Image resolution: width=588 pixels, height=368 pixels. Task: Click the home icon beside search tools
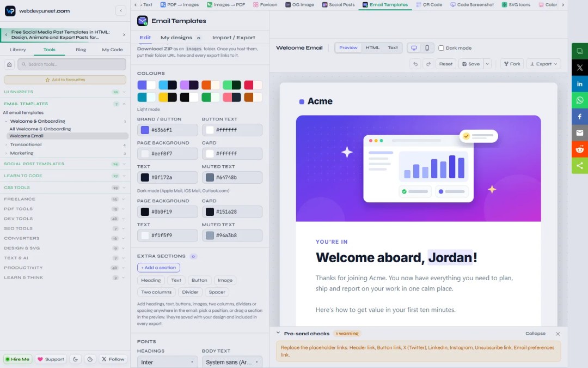point(9,64)
